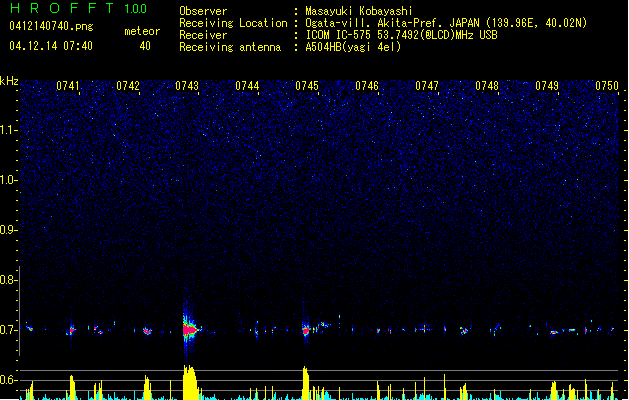The width and height of the screenshot is (629, 400).
Task: Click the 0746 time marker
Action: pyautogui.click(x=367, y=85)
